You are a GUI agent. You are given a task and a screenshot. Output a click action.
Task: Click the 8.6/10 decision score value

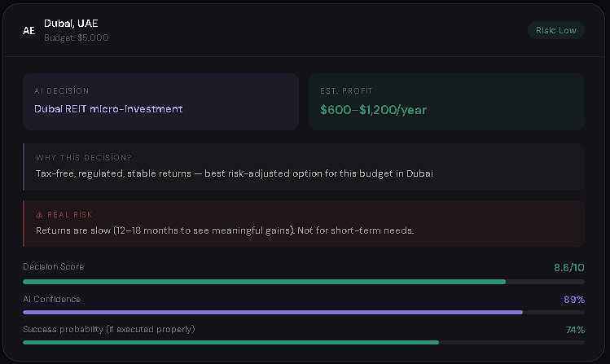[569, 268]
